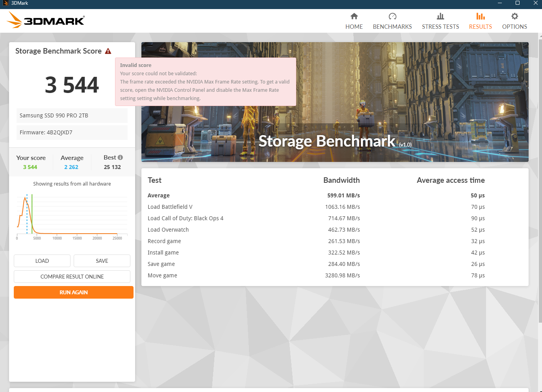Click the 3DMark logo in the header
Screen dimensions: 542x392
46,20
